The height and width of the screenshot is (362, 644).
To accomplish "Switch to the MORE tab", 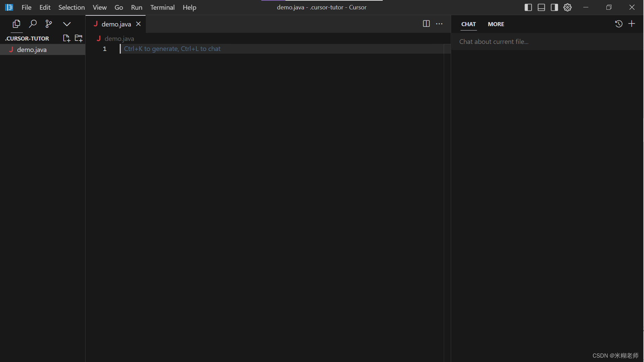I will 496,24.
